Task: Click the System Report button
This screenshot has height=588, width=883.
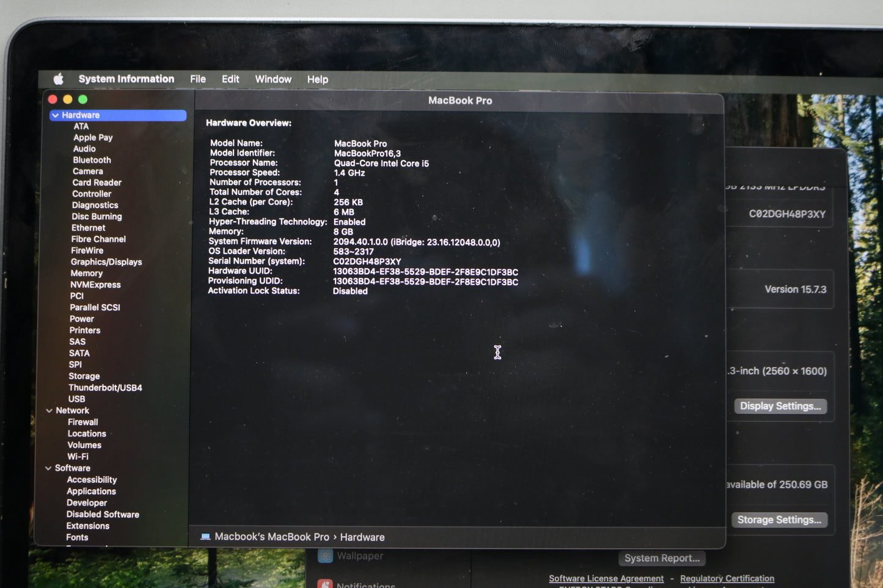Action: [x=662, y=558]
